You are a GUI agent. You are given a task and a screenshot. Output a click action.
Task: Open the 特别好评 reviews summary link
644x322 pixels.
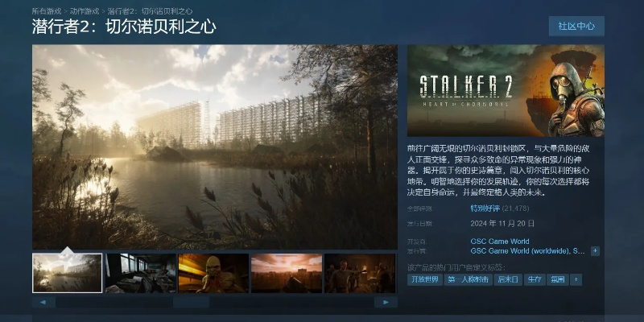click(485, 208)
